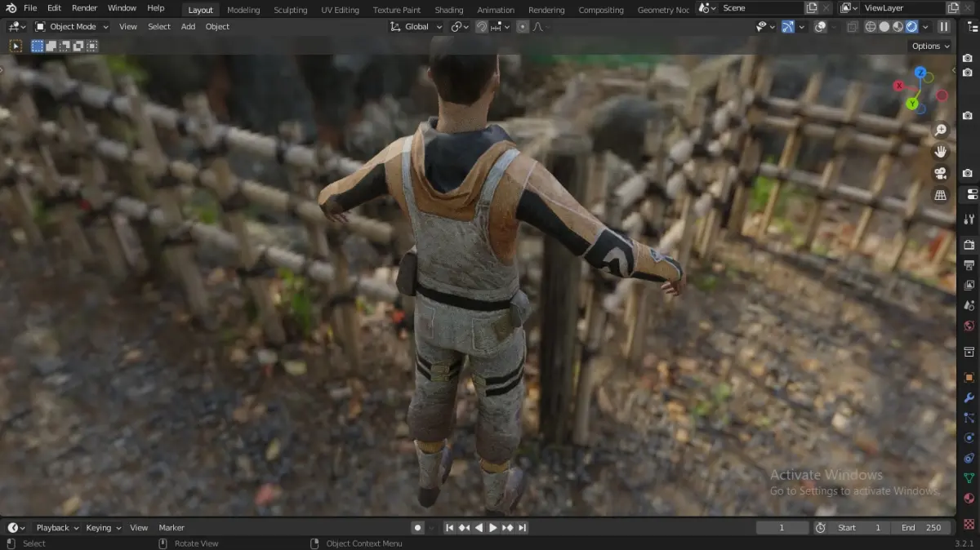Viewport: 980px width, 550px height.
Task: Click the red X axis on navigation gizmo
Action: coord(898,86)
